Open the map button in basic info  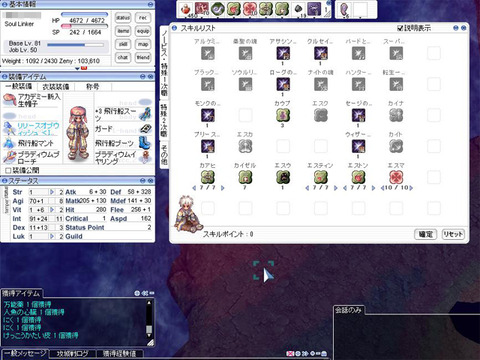tap(143, 44)
